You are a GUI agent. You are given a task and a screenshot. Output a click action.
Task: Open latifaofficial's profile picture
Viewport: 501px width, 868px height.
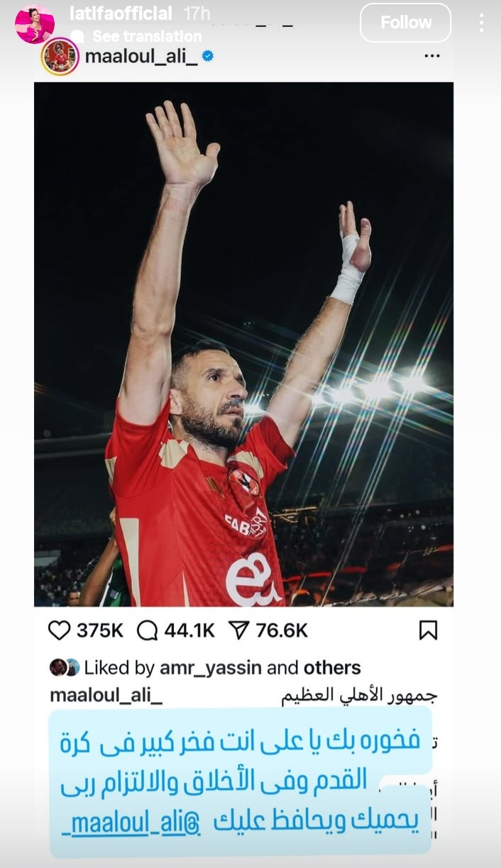coord(34,24)
